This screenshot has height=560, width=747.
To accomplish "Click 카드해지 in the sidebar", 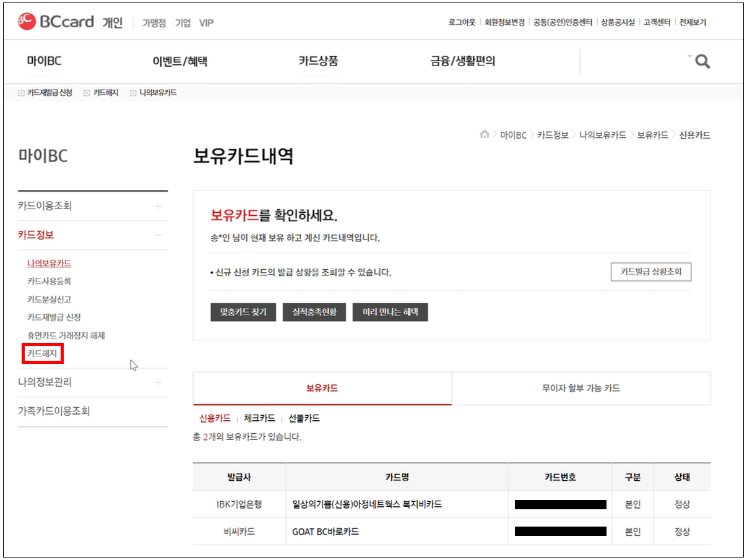I will pyautogui.click(x=42, y=354).
